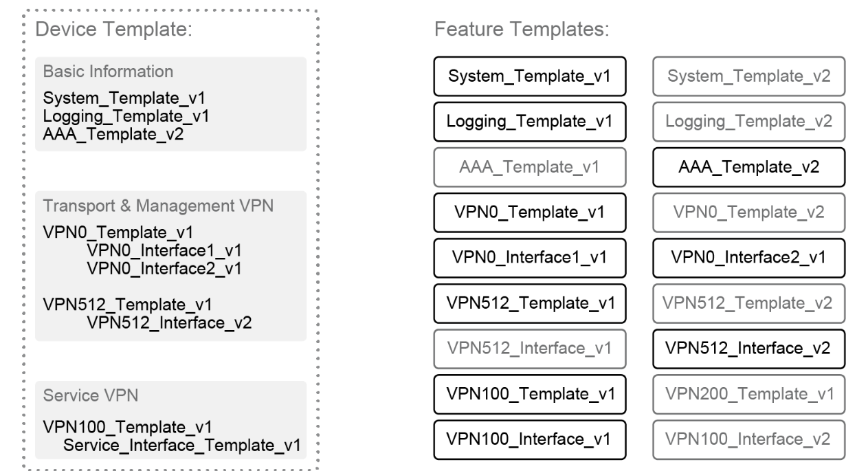Click Service_Interface_Template_v1 in Service VPN section
The height and width of the screenshot is (471, 868).
pyautogui.click(x=181, y=445)
